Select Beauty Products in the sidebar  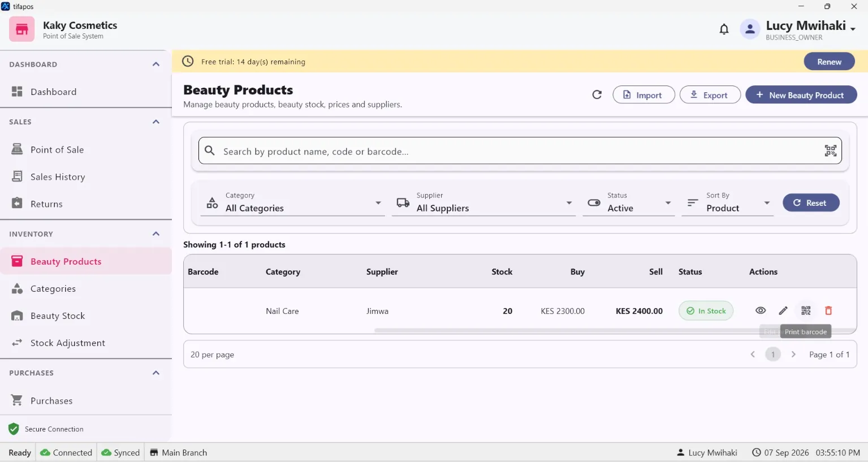coord(86,261)
